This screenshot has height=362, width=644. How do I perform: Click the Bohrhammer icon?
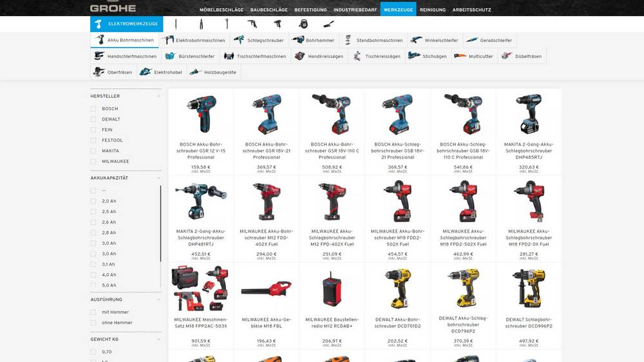point(298,41)
